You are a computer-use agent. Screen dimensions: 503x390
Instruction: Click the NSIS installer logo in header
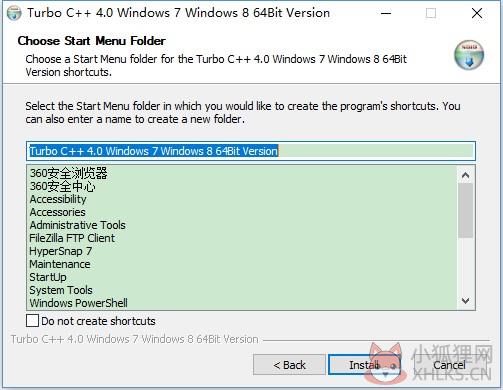point(469,55)
